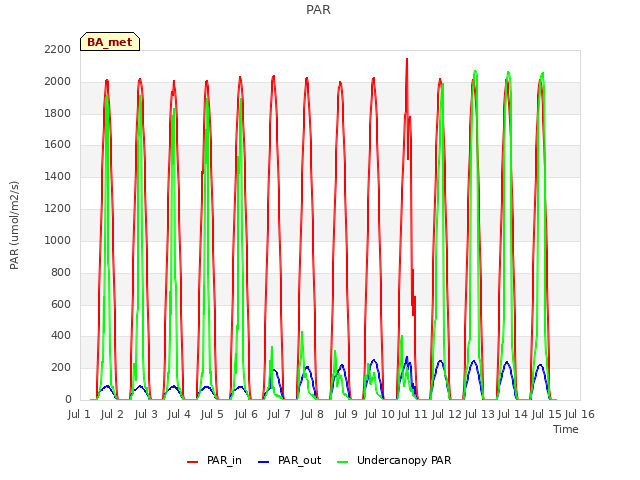The height and width of the screenshot is (480, 640).
Task: Click the Jul 10 x-axis tick label
Action: click(x=380, y=414)
